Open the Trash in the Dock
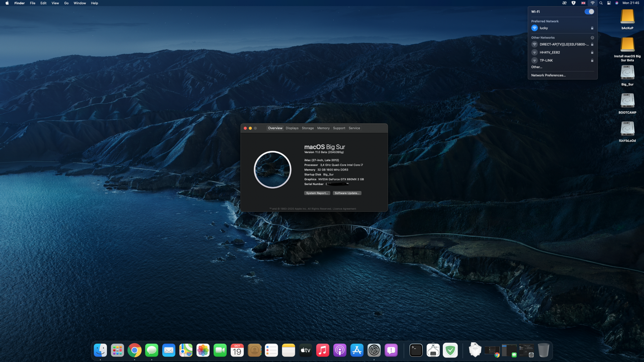The width and height of the screenshot is (644, 362). pyautogui.click(x=544, y=350)
